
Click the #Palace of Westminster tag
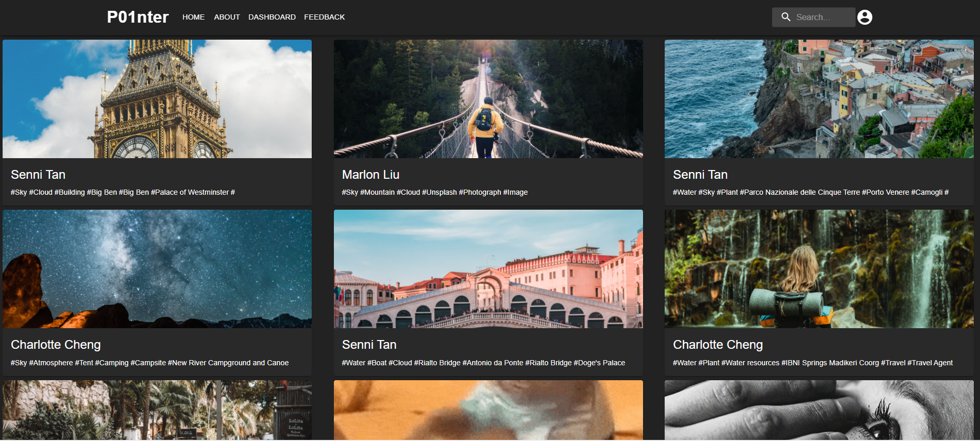click(190, 192)
